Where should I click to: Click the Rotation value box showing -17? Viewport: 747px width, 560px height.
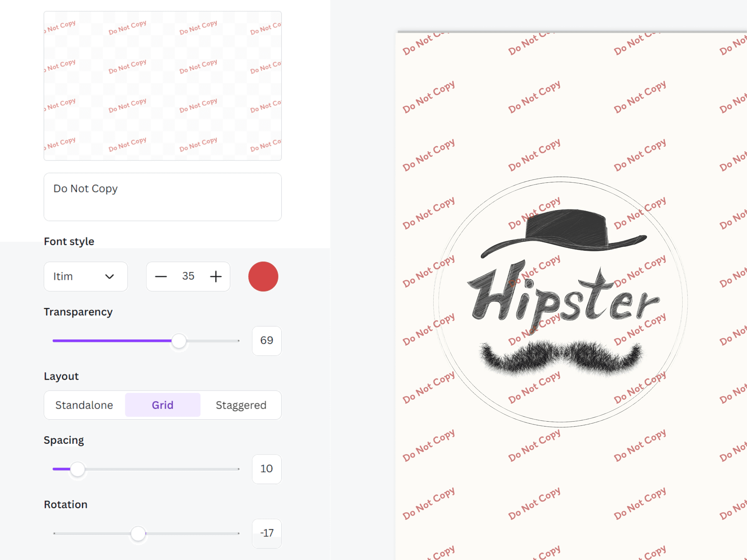[267, 533]
